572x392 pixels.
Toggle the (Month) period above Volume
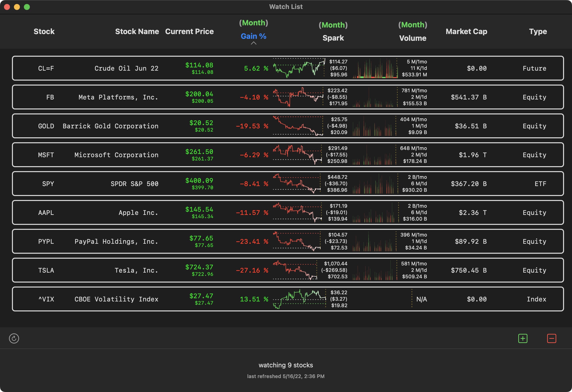[413, 25]
